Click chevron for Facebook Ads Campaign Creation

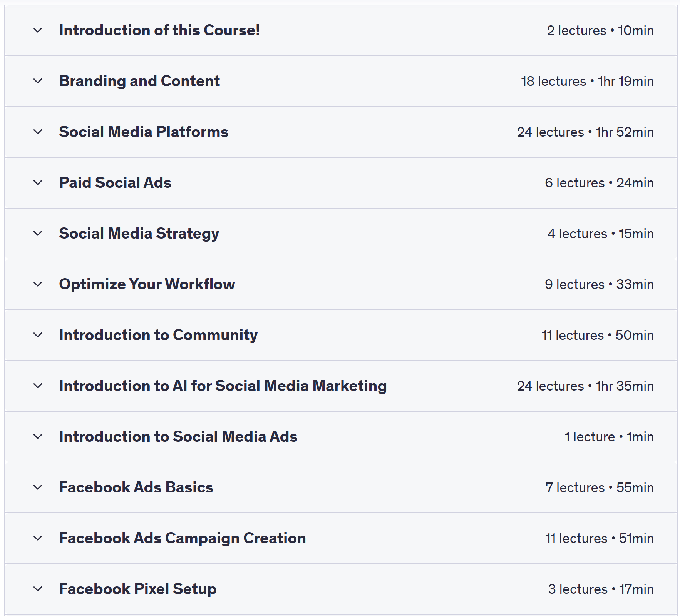pyautogui.click(x=38, y=538)
